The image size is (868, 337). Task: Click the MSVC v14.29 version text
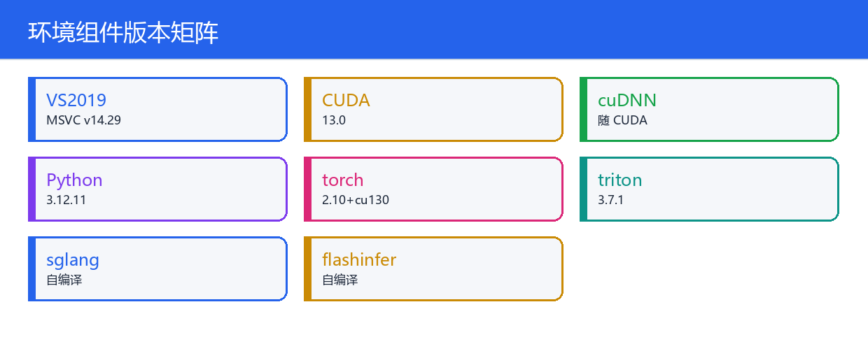(x=83, y=120)
